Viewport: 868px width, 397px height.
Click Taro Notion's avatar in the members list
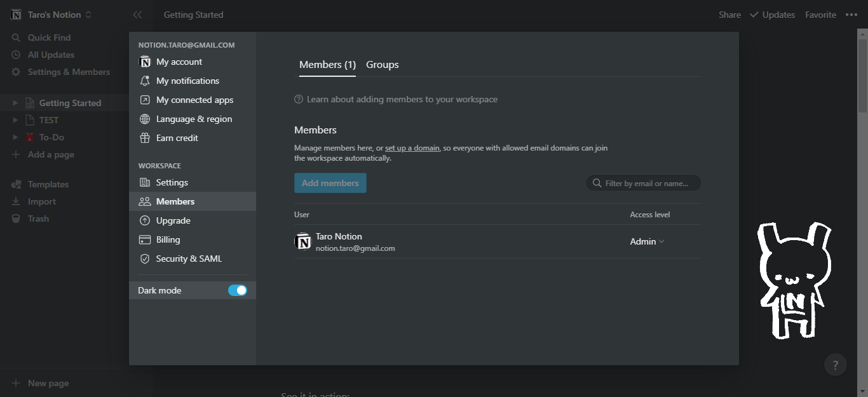click(x=303, y=241)
